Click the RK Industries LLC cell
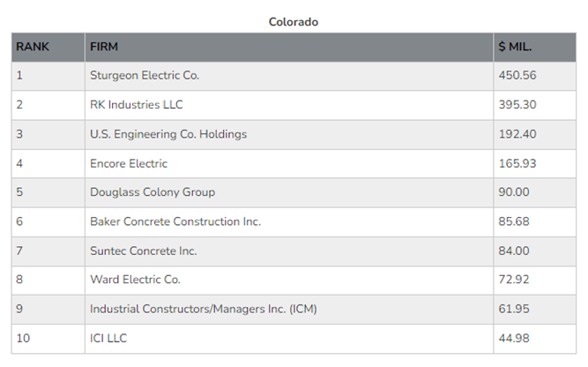 coord(137,105)
